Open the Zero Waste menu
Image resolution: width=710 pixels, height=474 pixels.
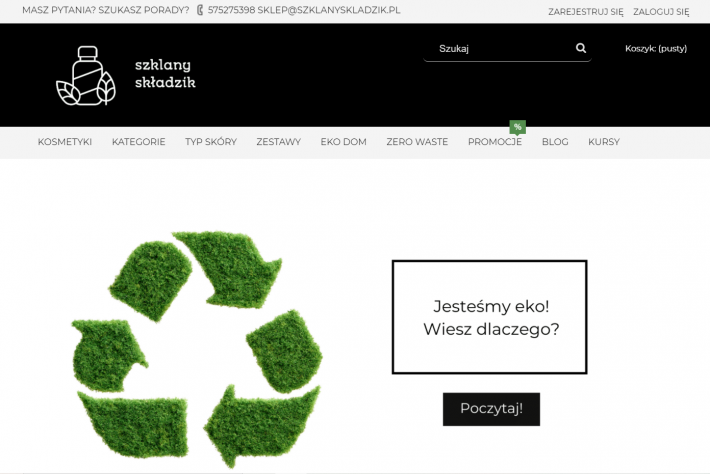[x=417, y=142]
